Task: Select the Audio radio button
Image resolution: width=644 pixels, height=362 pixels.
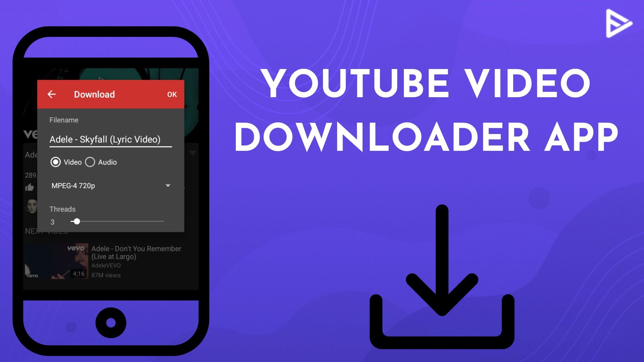Action: [x=90, y=162]
